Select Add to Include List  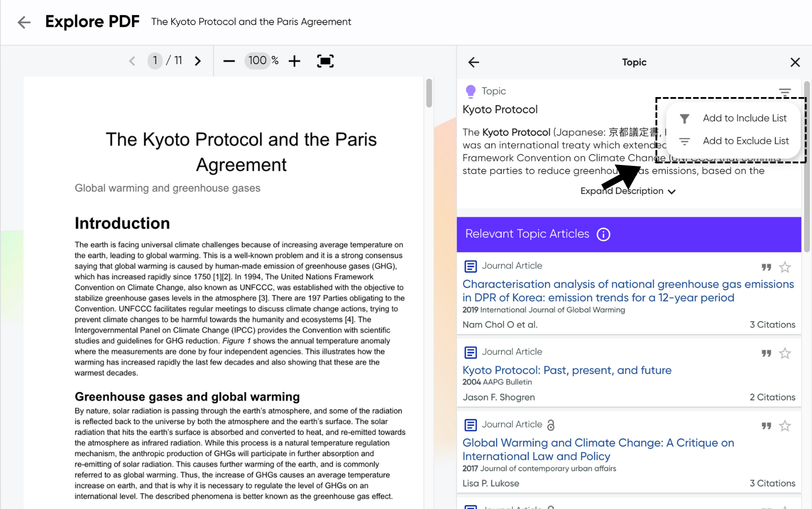point(745,118)
